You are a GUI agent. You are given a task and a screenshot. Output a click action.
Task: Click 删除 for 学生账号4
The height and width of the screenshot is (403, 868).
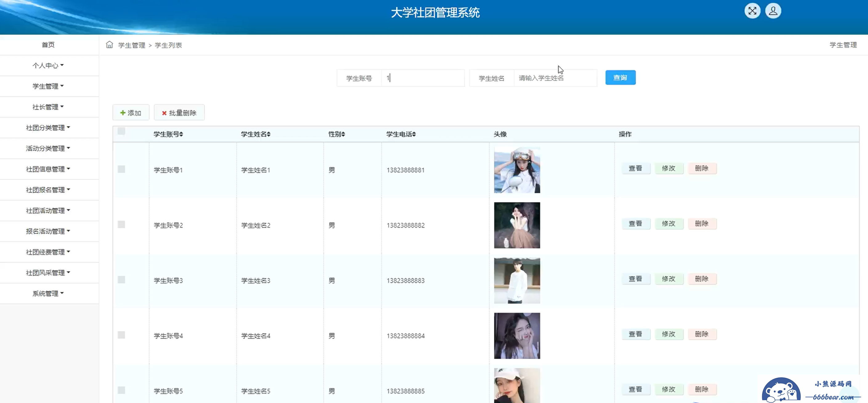pos(702,334)
